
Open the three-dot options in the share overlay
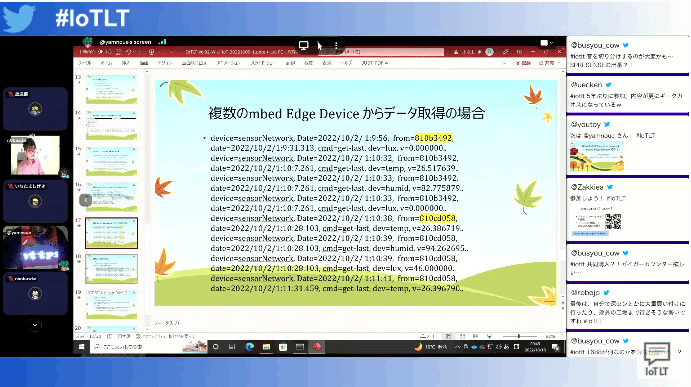336,45
